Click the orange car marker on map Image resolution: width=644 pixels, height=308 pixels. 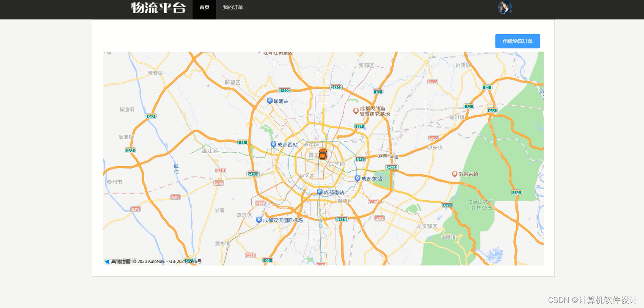(323, 154)
